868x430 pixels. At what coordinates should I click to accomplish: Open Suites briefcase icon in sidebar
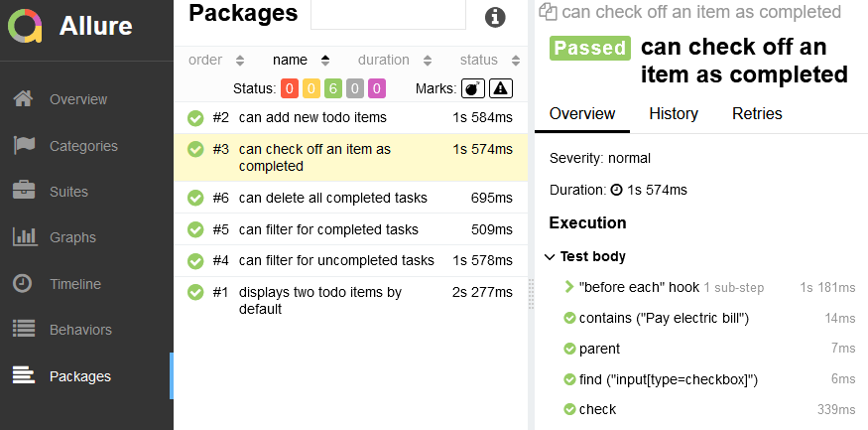(24, 192)
